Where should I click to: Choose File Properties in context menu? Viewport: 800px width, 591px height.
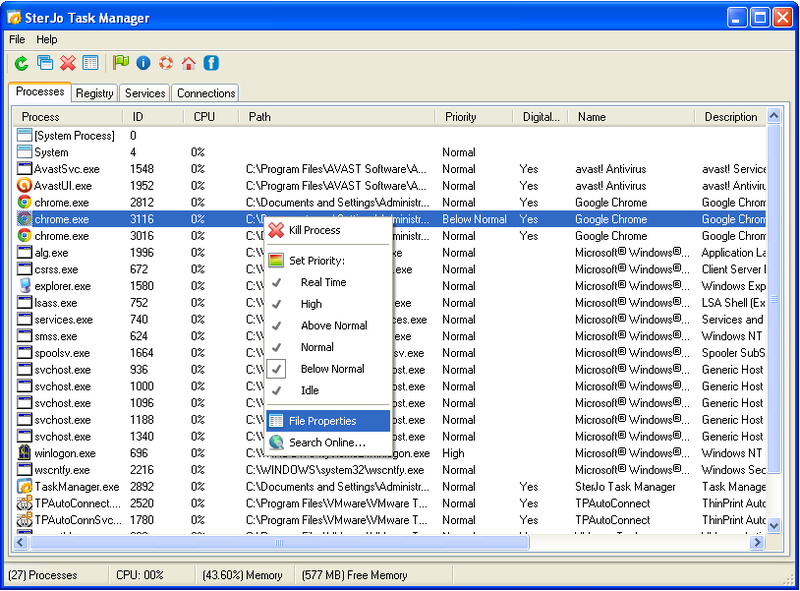328,421
